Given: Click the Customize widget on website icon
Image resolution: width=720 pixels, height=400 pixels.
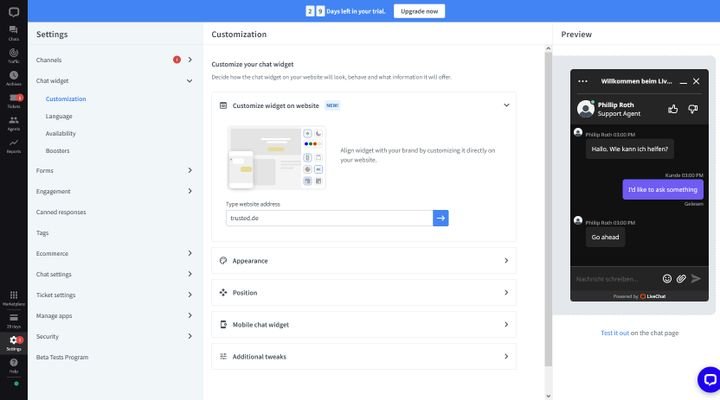Looking at the screenshot, I should click(223, 106).
